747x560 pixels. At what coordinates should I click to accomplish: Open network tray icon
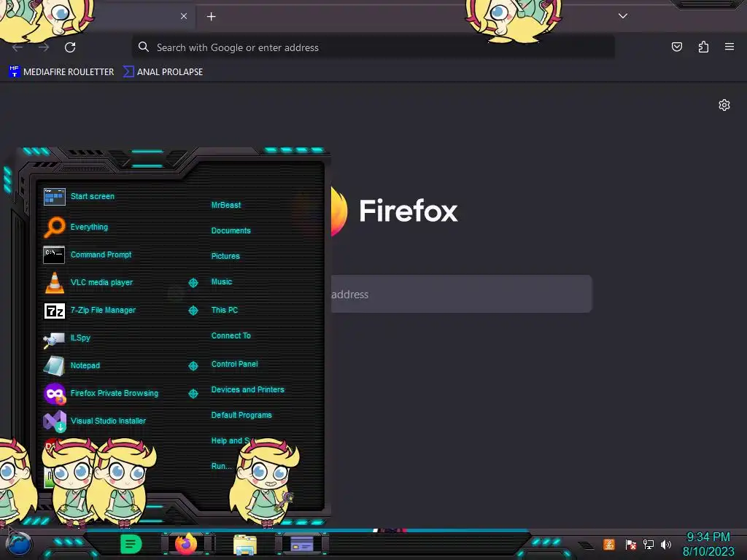(x=649, y=544)
